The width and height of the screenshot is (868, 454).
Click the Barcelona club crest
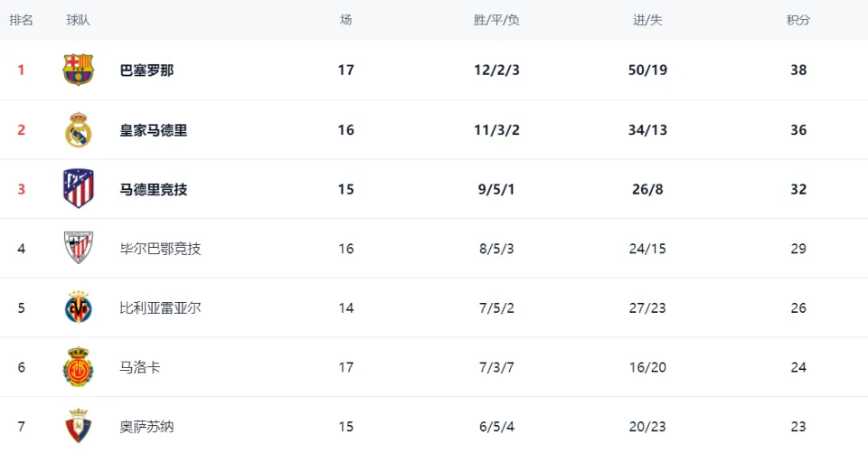[x=78, y=70]
